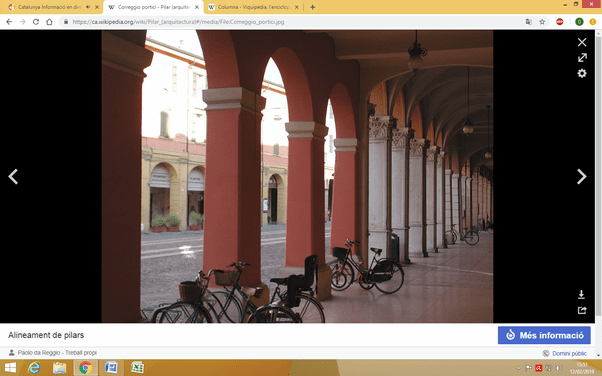The image size is (602, 376).
Task: Open the volume control in tray
Action: [x=559, y=368]
